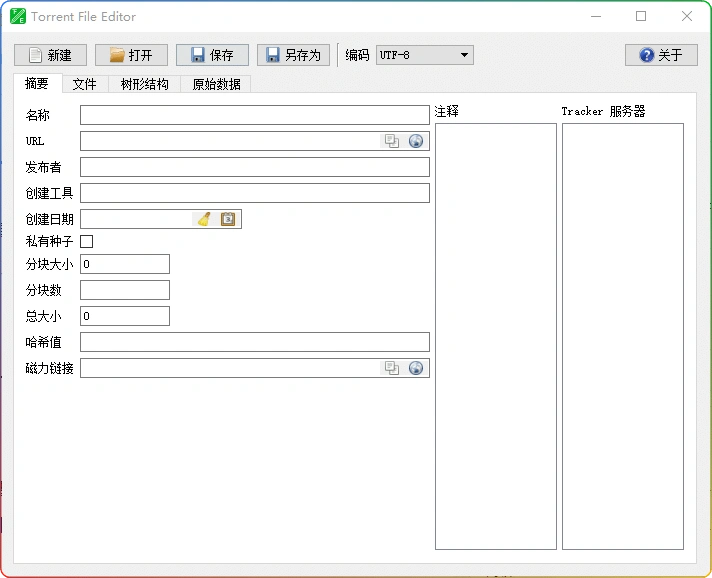Viewport: 712px width, 578px height.
Task: Close the Torrent File Editor window
Action: coord(687,16)
